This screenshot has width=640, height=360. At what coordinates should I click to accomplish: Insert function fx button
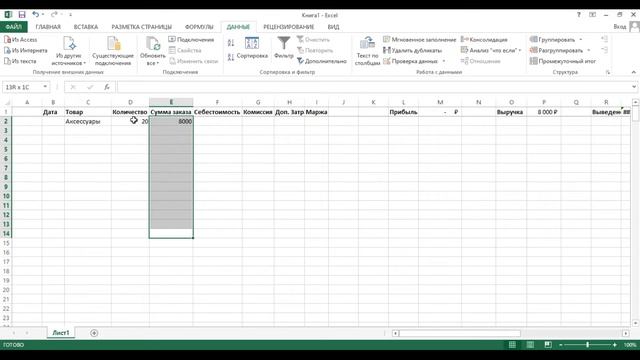click(x=107, y=87)
